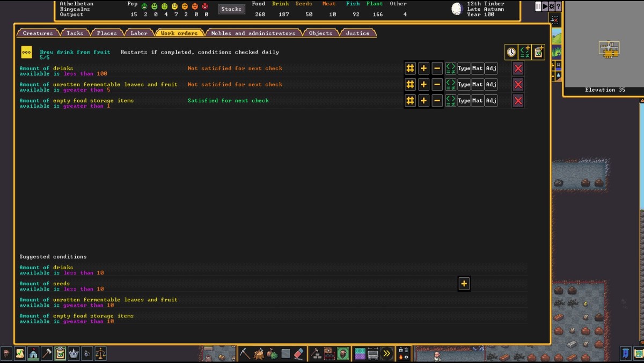Viewport: 644px width, 363px height.
Task: Open help question mark
Action: [559, 6]
